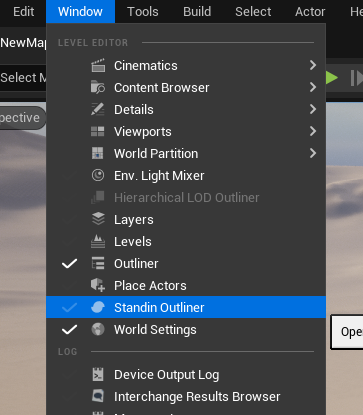This screenshot has height=415, width=363.
Task: Uncheck the Outliner checkmark
Action: pyautogui.click(x=69, y=264)
